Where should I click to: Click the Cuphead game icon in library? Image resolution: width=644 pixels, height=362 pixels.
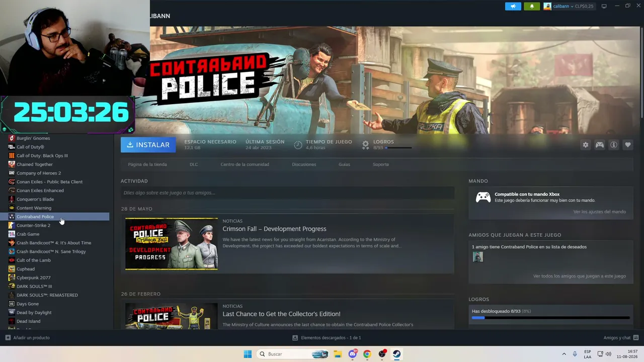(12, 269)
